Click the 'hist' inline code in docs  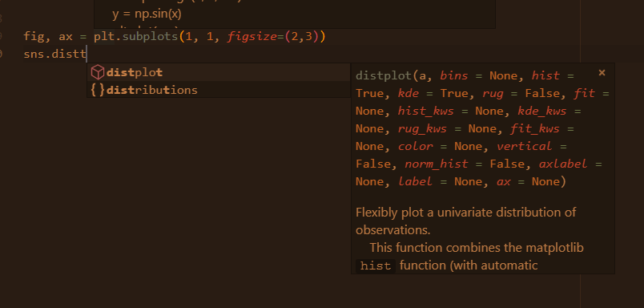tap(376, 265)
